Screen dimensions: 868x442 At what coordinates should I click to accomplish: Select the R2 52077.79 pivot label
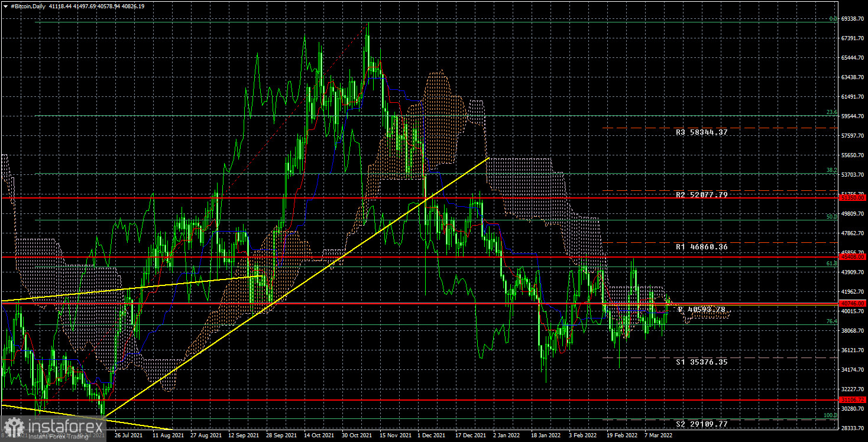[702, 194]
